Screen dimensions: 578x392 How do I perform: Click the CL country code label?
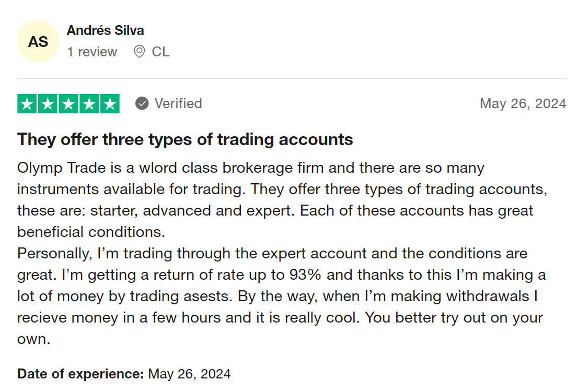tap(161, 52)
